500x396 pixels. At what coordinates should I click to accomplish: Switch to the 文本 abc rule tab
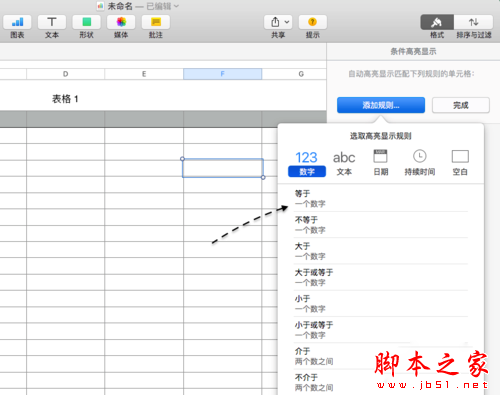(344, 163)
